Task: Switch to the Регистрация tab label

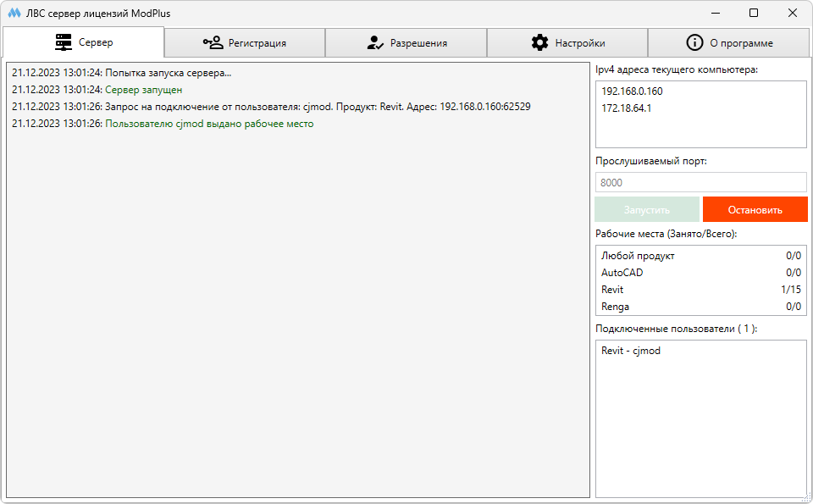Action: tap(257, 43)
